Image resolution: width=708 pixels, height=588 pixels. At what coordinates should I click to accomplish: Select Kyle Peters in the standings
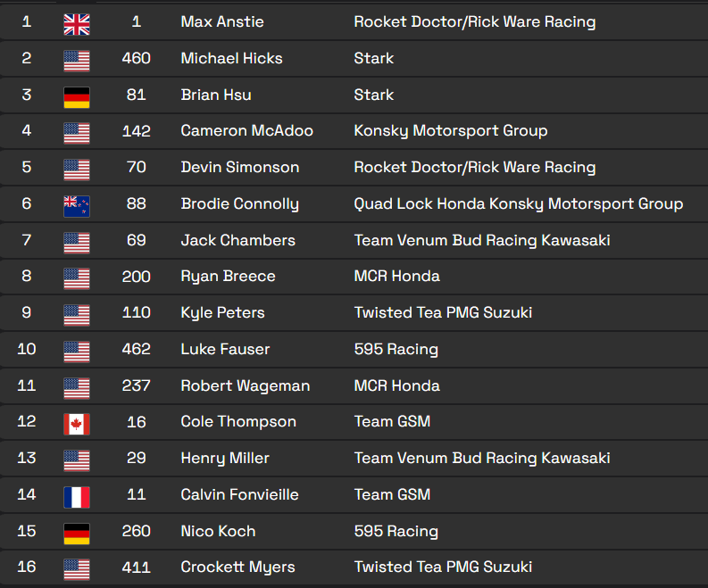point(222,312)
